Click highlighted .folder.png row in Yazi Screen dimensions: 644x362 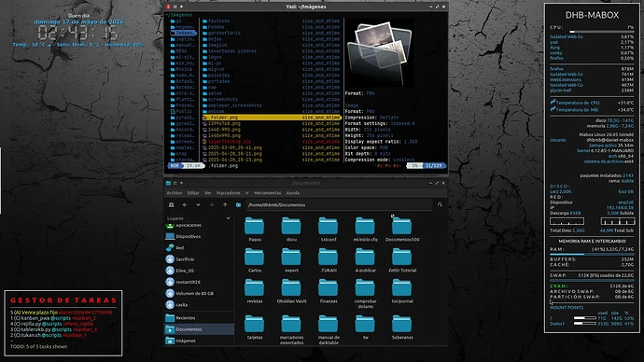tap(271, 118)
